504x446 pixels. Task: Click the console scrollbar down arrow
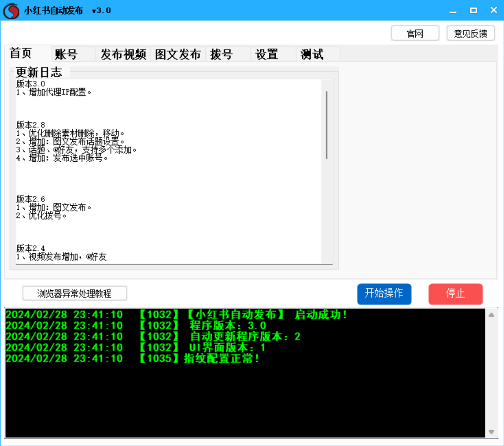tap(491, 432)
